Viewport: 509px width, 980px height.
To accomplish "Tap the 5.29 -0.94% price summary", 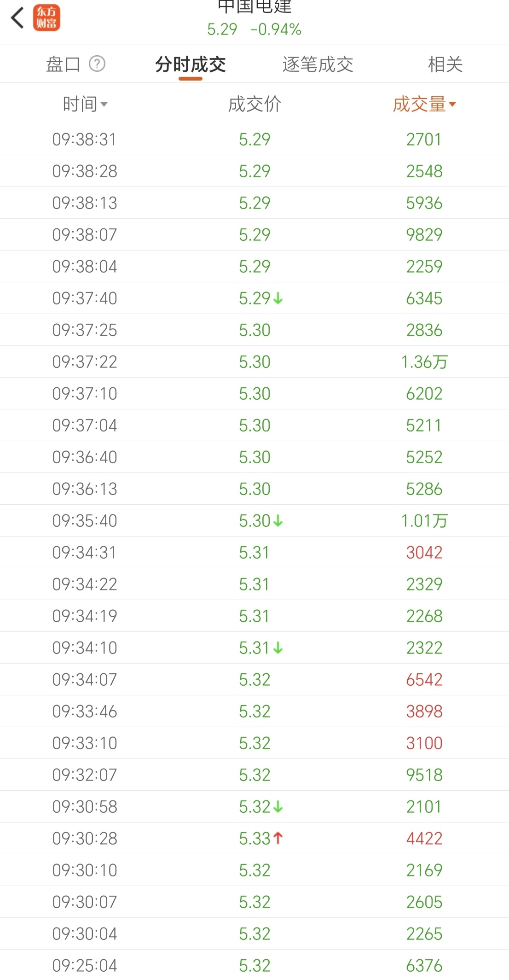I will point(254,29).
